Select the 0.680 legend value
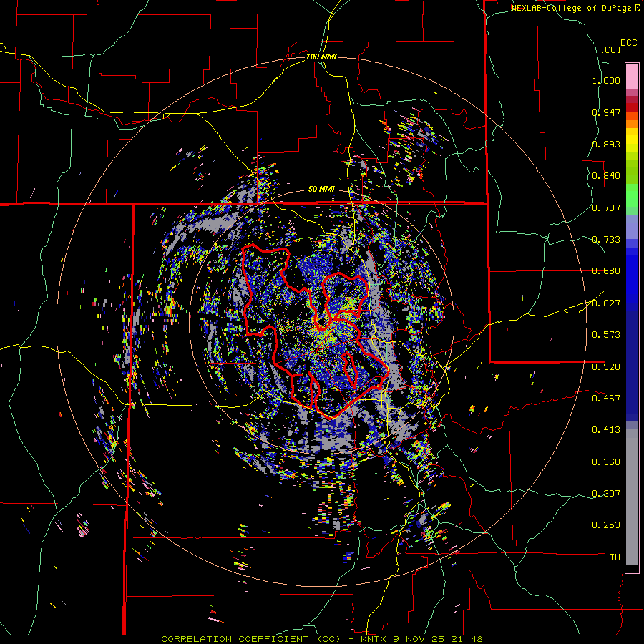 (606, 271)
